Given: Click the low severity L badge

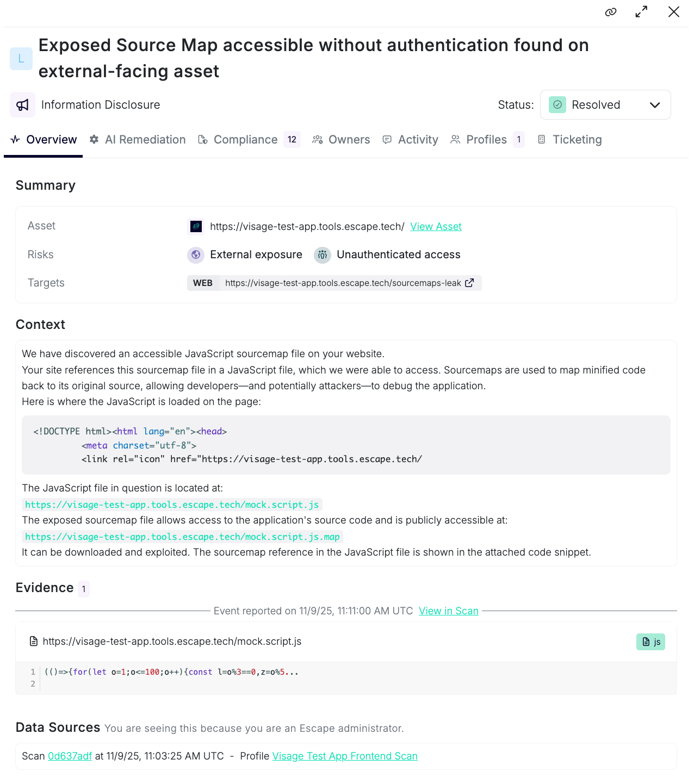Looking at the screenshot, I should click(21, 59).
